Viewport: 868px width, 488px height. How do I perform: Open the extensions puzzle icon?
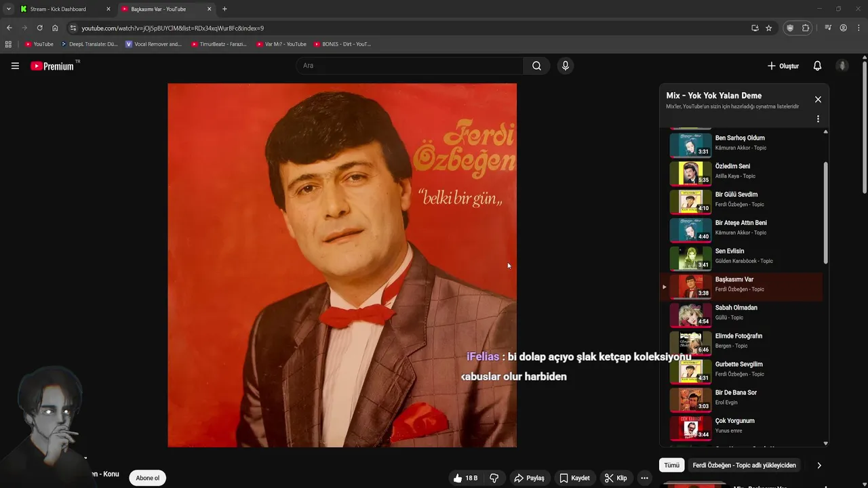(806, 28)
